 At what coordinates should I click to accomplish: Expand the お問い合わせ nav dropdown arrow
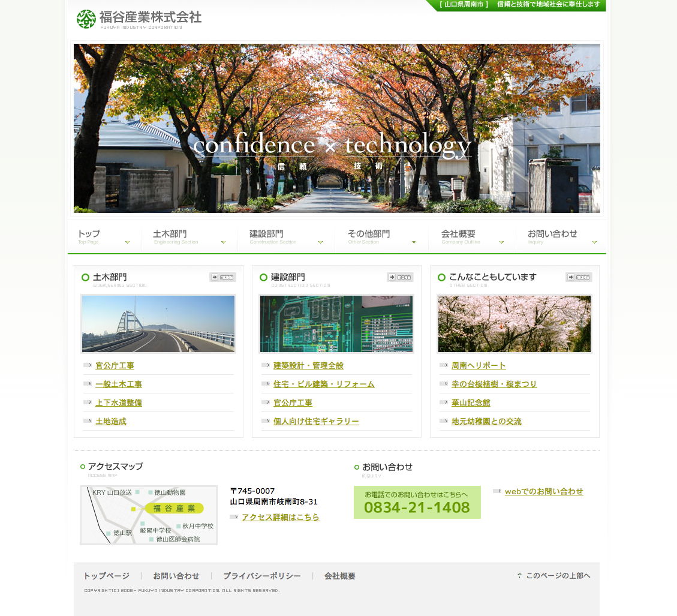[x=594, y=242]
